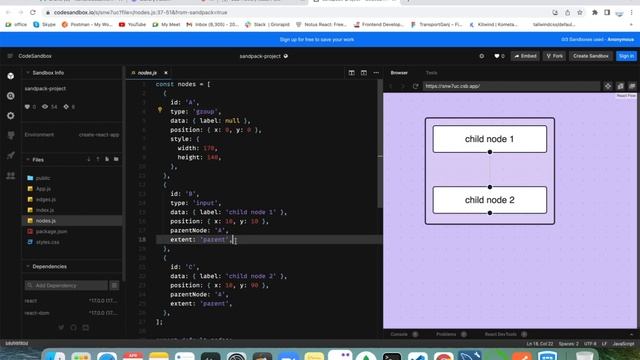Click the Add Dependency search field
Viewport: 640px width, 360px height.
[x=66, y=285]
